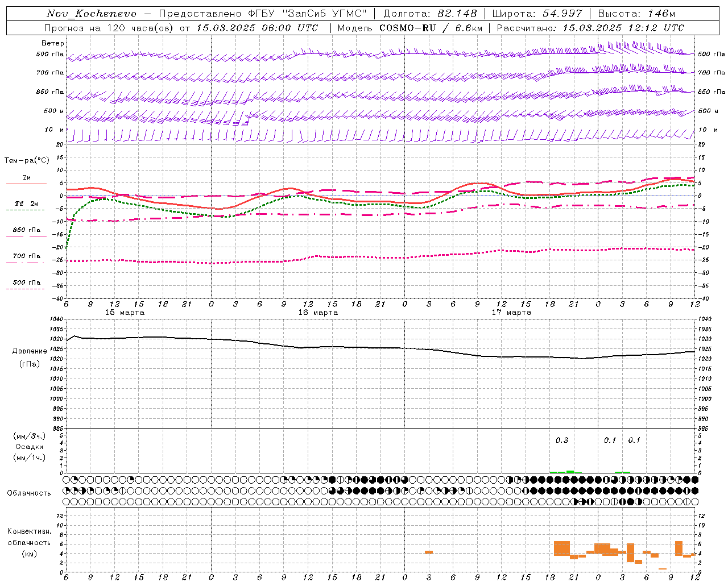
Task: Click 'Прогноз на 120 часа(ов)' text
Action: (x=109, y=28)
